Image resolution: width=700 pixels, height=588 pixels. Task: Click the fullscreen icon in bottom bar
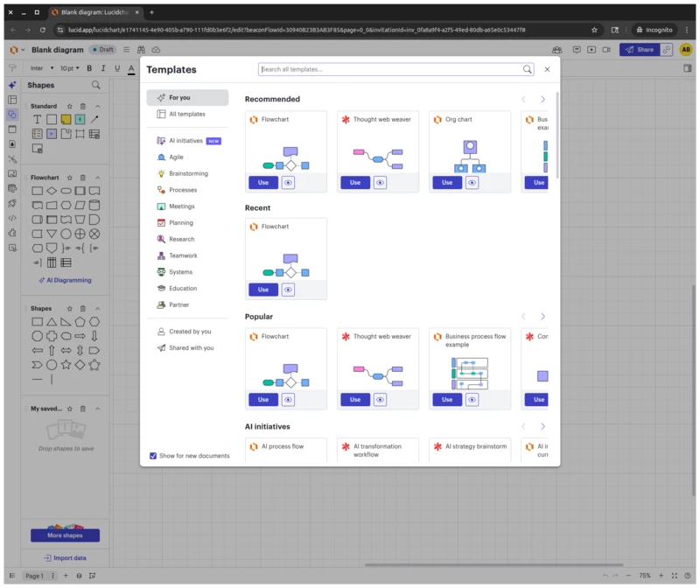tap(675, 576)
